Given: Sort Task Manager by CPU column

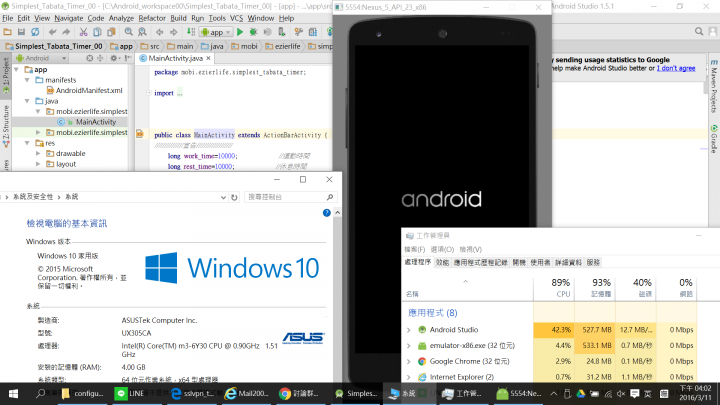Looking at the screenshot, I should [554, 288].
